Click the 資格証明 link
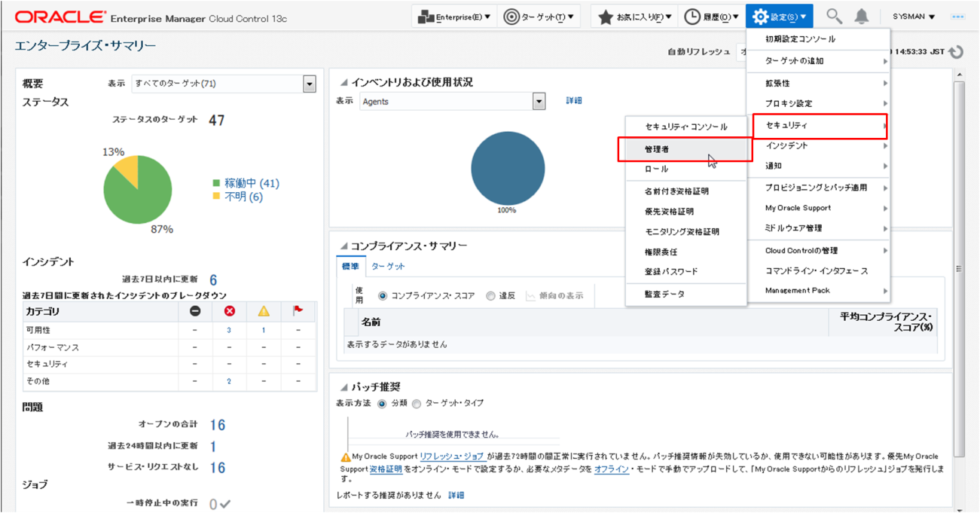This screenshot has width=980, height=513. [x=386, y=469]
